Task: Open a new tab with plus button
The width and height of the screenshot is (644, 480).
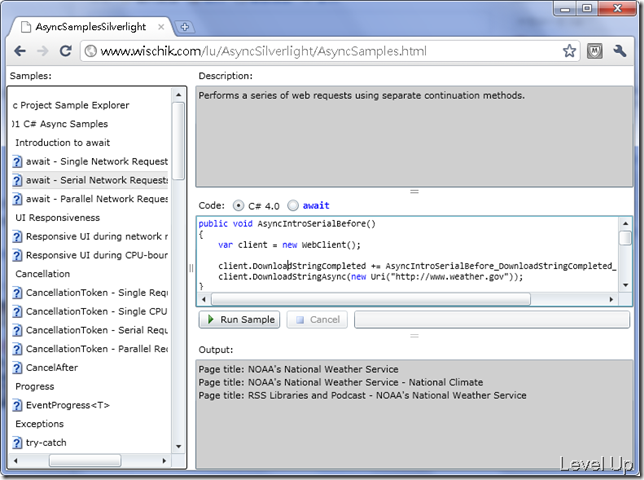Action: [184, 27]
